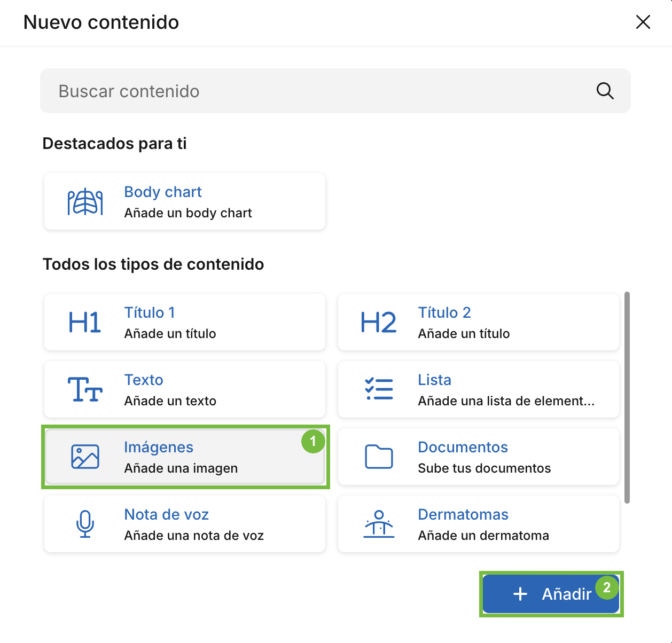This screenshot has height=643, width=672.
Task: Click 'Añade un título' under Título 1
Action: (x=170, y=334)
